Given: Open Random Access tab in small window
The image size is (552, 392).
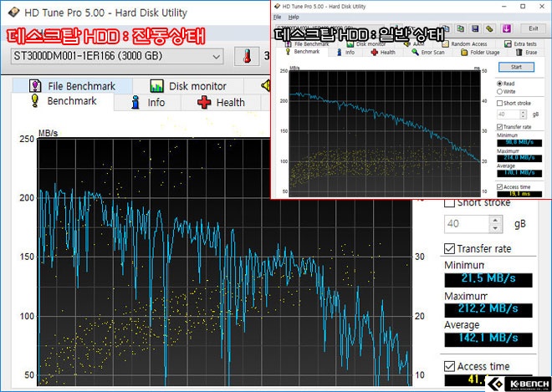Looking at the screenshot, I should [x=464, y=43].
